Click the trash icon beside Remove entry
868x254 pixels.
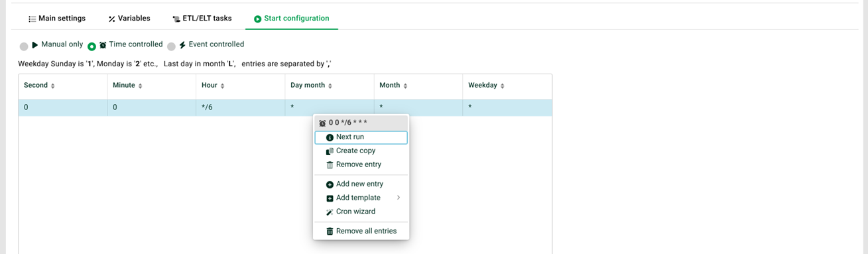[x=330, y=165]
